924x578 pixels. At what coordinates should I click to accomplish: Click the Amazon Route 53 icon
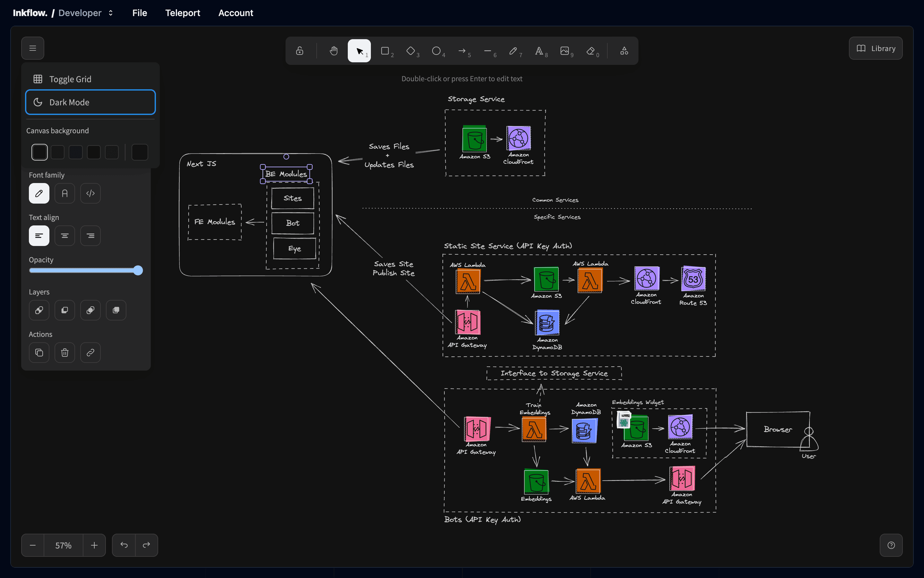(x=693, y=279)
